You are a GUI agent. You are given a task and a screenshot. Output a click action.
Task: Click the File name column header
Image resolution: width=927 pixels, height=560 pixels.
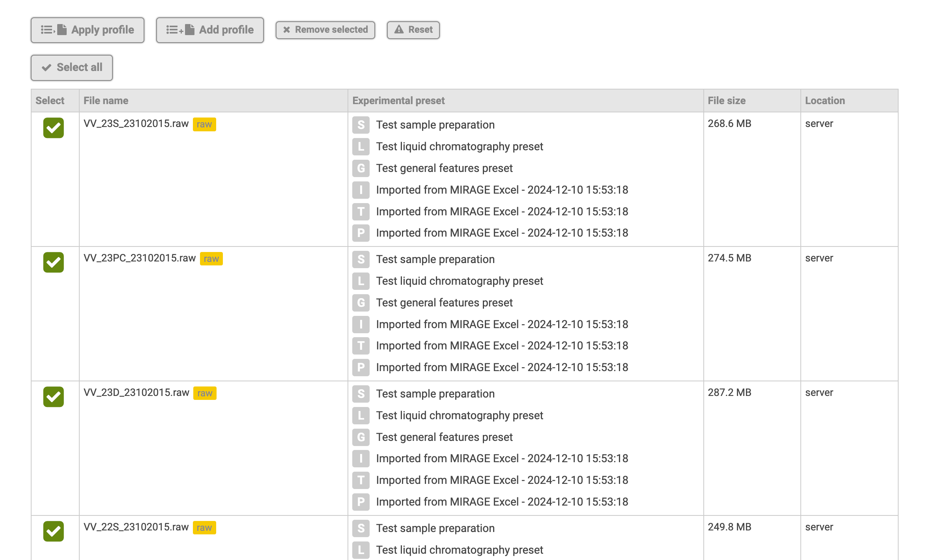106,101
